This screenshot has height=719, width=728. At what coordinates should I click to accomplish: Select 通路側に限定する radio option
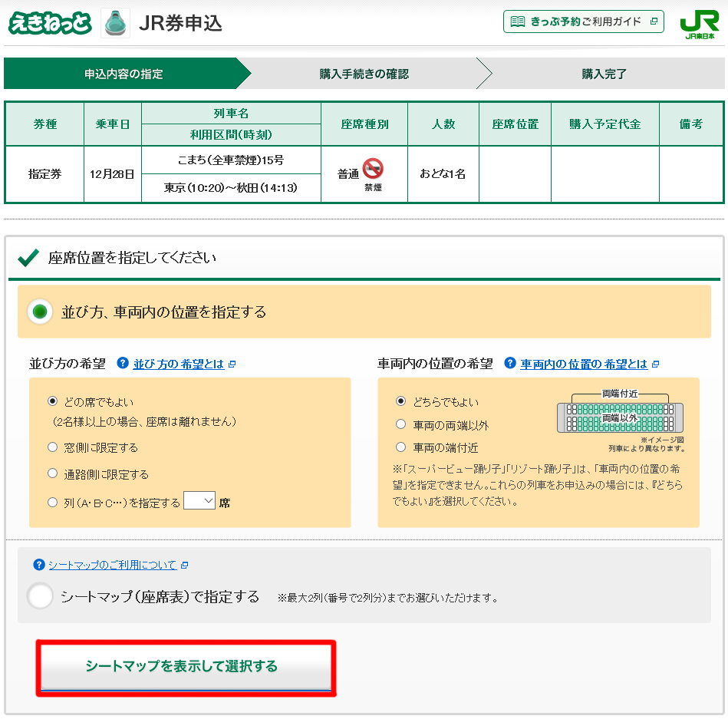(x=52, y=473)
